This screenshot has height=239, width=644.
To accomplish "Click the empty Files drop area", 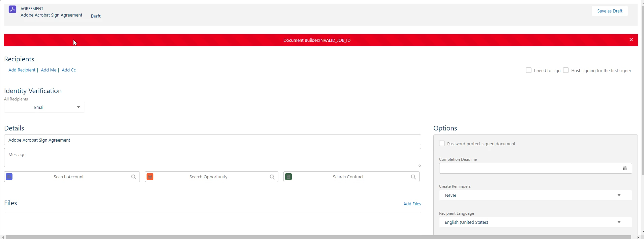I will 213,223.
